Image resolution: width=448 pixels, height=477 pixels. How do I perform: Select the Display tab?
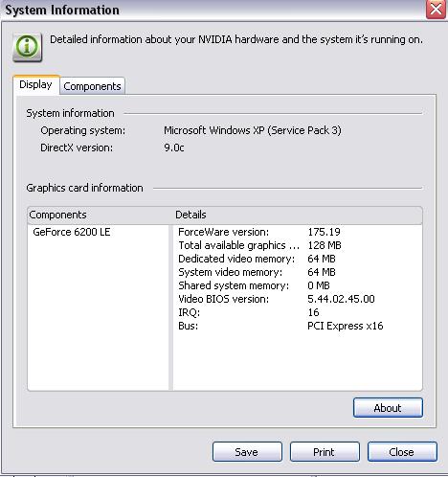(x=35, y=85)
